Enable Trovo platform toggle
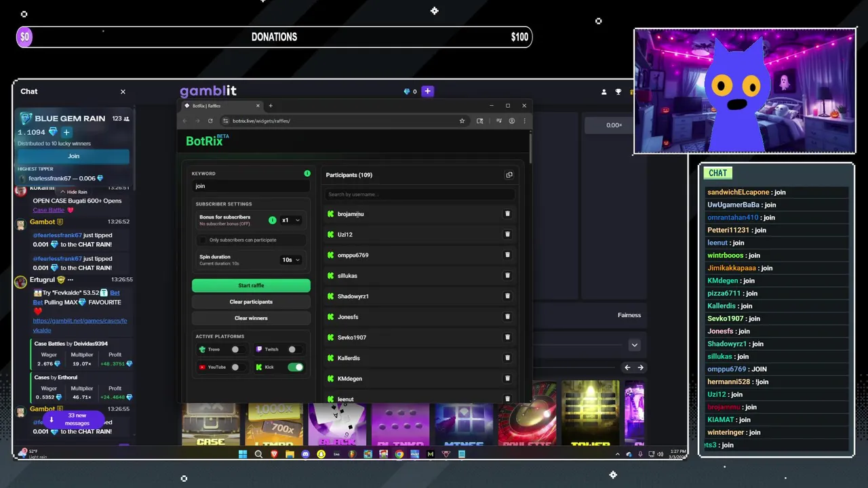 [x=237, y=350]
